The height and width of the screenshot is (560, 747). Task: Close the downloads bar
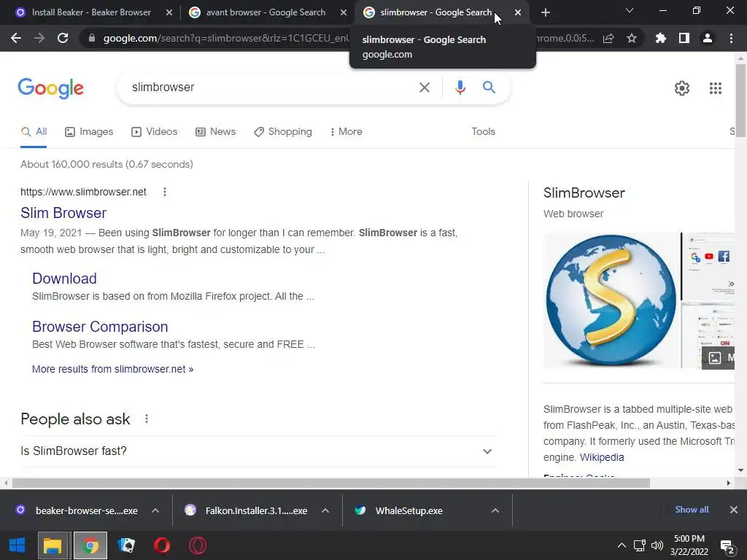point(734,510)
